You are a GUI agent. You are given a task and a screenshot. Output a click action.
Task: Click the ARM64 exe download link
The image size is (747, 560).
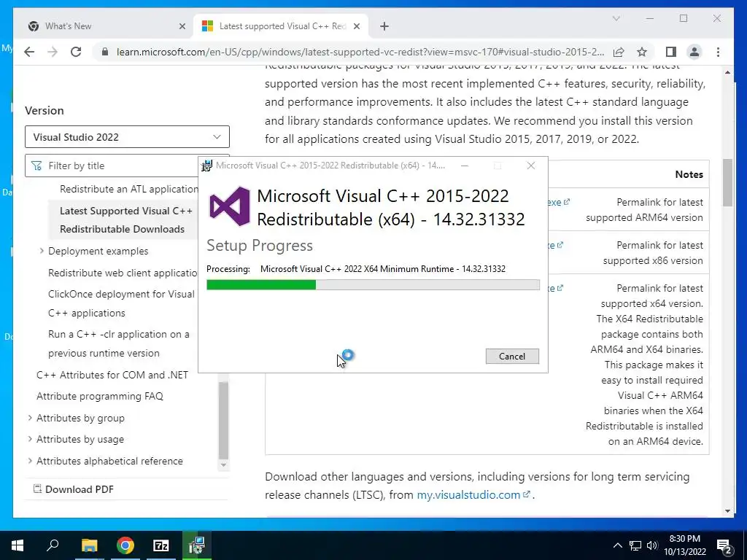(558, 202)
